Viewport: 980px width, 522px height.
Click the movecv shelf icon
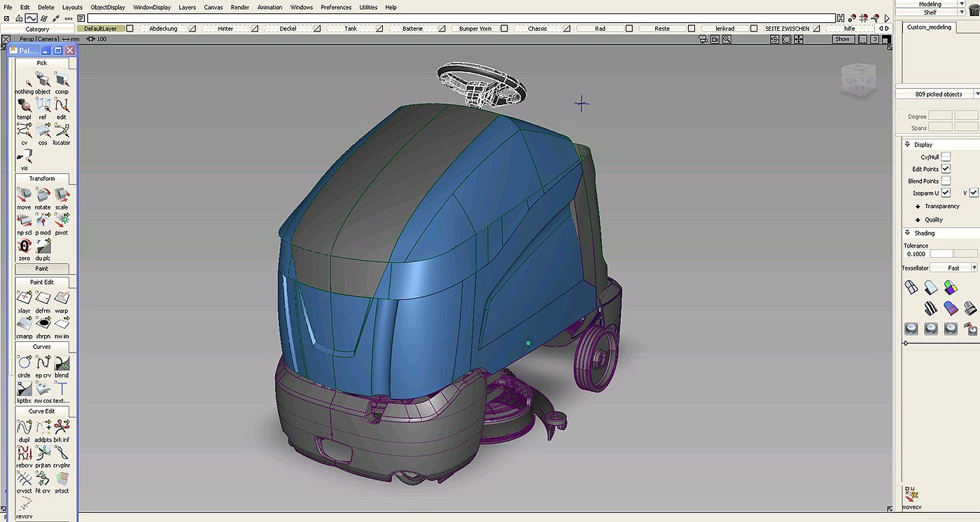(911, 495)
